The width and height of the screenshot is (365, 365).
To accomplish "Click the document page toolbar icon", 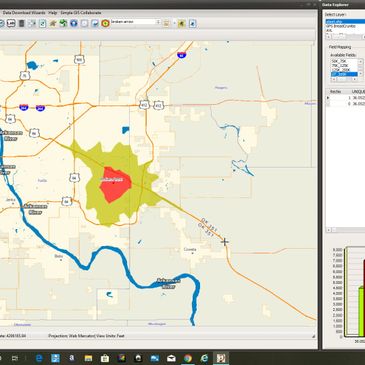I will tap(43, 23).
